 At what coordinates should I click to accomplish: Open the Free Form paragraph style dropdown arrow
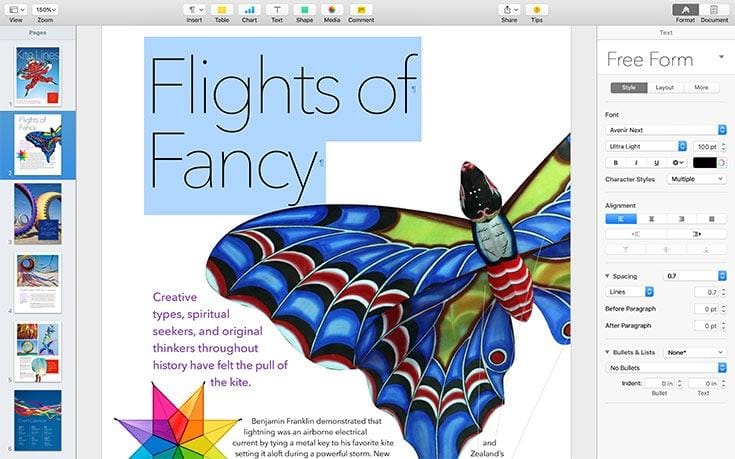tap(721, 57)
